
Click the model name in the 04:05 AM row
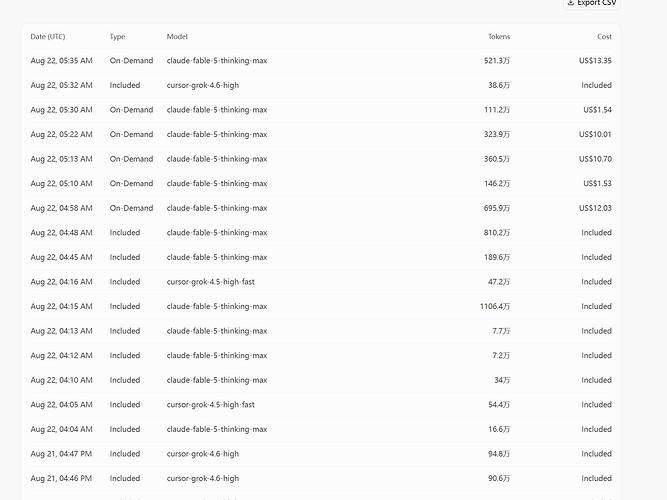211,405
